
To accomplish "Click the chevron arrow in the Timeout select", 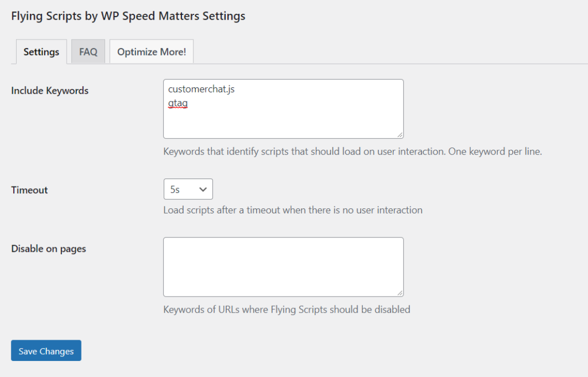I will 203,189.
